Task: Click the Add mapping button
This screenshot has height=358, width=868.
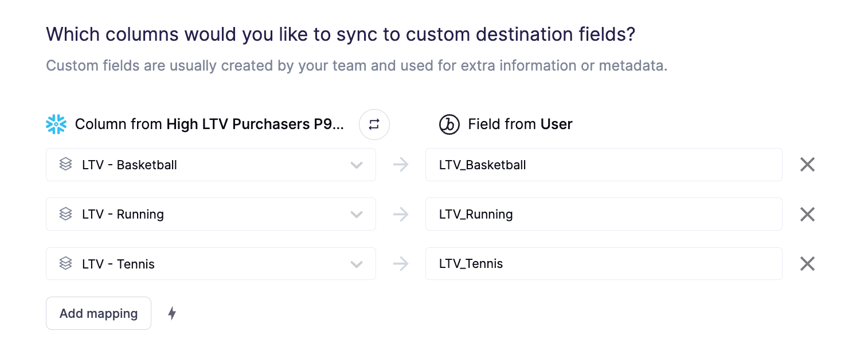Action: tap(99, 313)
